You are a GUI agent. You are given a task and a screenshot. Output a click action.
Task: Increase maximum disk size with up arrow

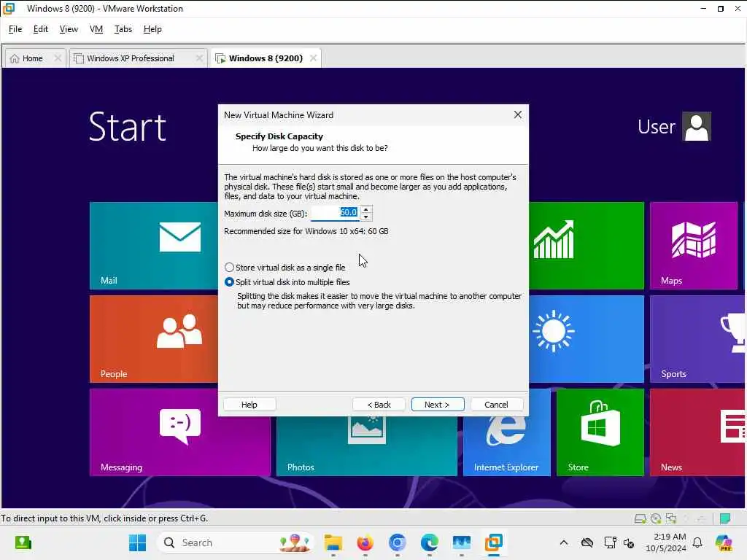point(365,209)
